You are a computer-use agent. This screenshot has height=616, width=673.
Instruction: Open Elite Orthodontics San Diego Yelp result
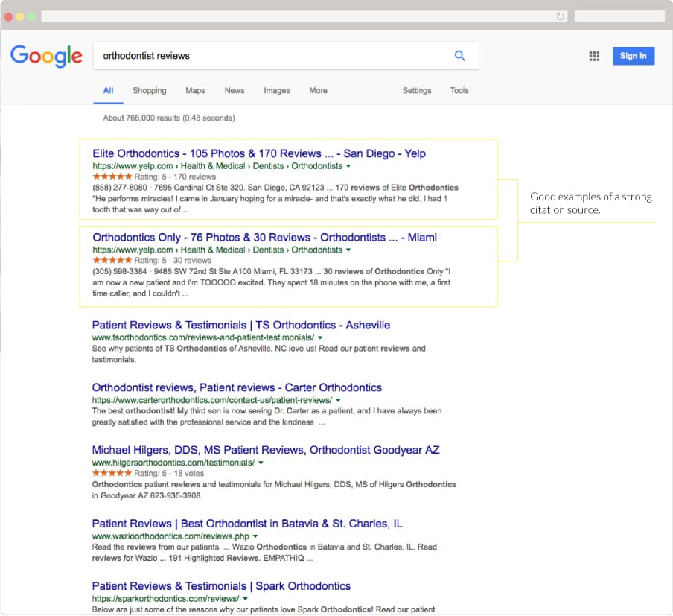coord(259,153)
